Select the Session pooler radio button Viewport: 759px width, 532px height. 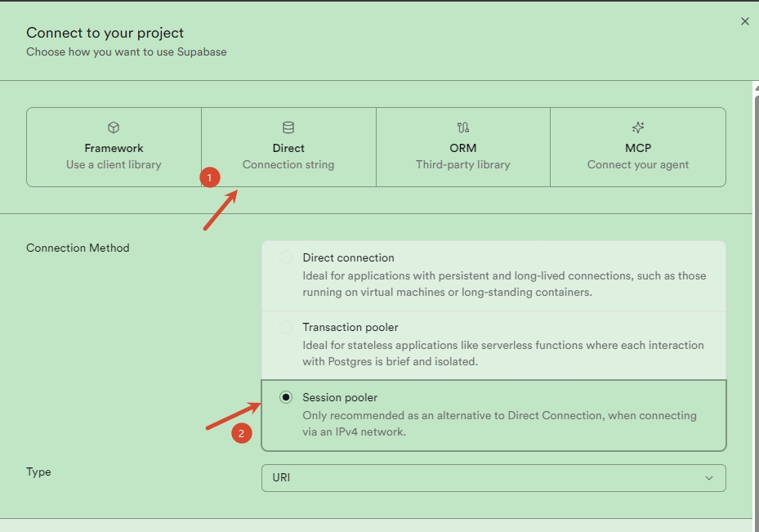click(x=286, y=397)
